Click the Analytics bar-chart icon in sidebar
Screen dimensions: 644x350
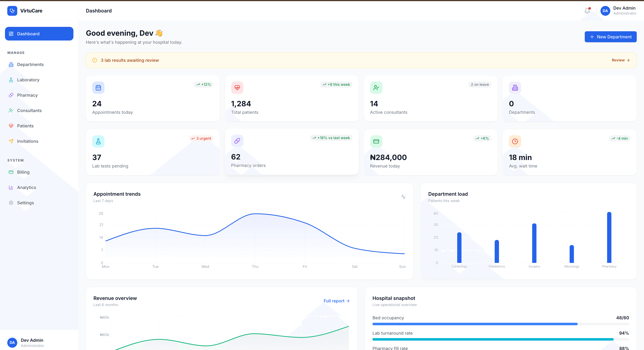[11, 187]
